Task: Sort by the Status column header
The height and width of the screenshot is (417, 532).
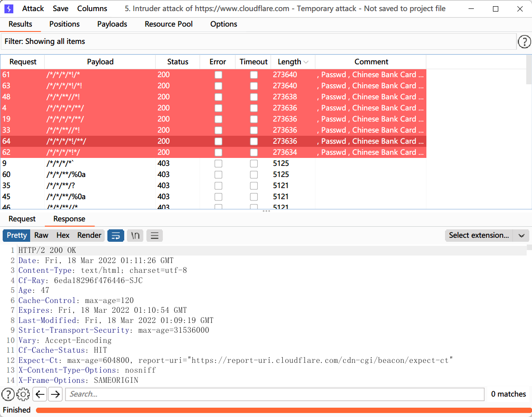Action: coord(178,62)
